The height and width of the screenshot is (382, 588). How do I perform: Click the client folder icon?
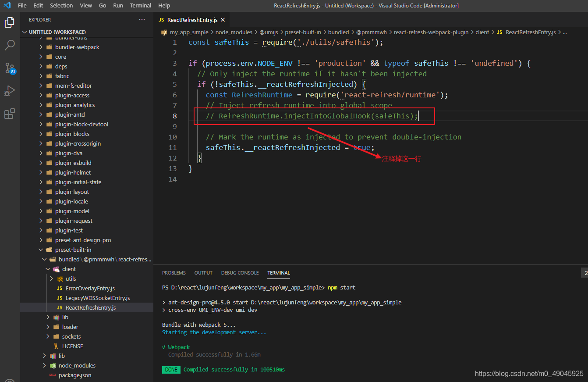tap(56, 269)
